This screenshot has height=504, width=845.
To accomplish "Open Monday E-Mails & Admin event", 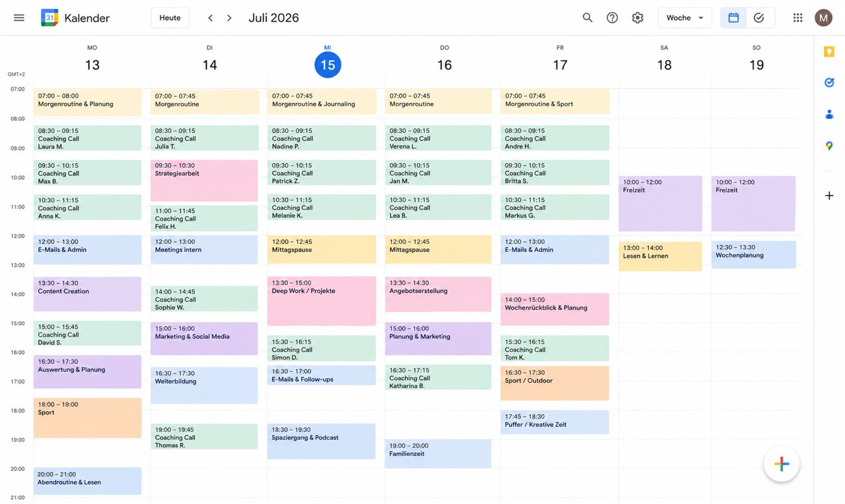I will (87, 250).
